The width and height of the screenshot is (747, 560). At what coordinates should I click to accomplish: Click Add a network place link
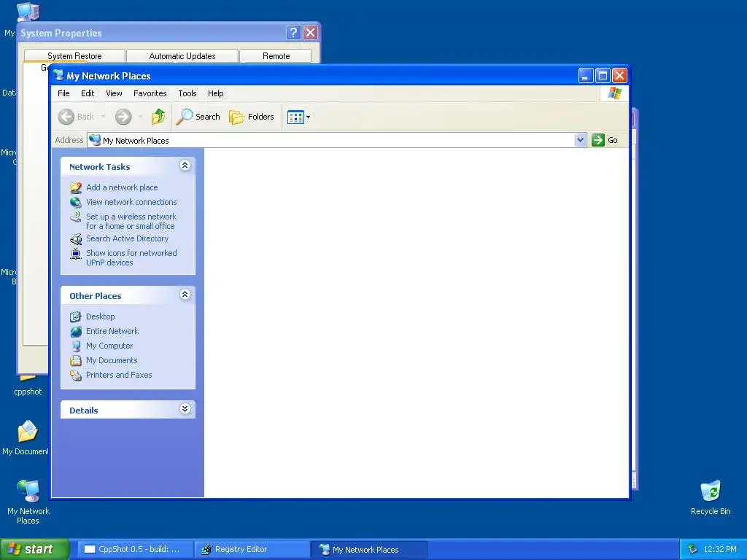click(122, 187)
